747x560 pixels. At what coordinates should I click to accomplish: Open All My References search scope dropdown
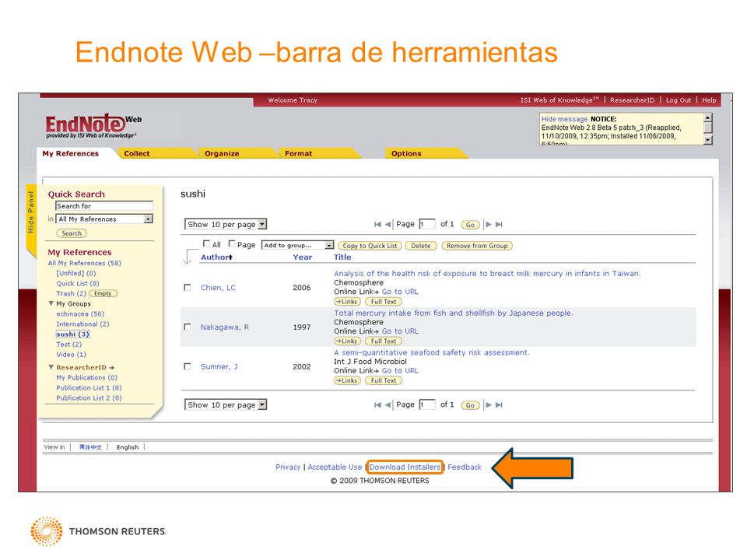pyautogui.click(x=104, y=219)
